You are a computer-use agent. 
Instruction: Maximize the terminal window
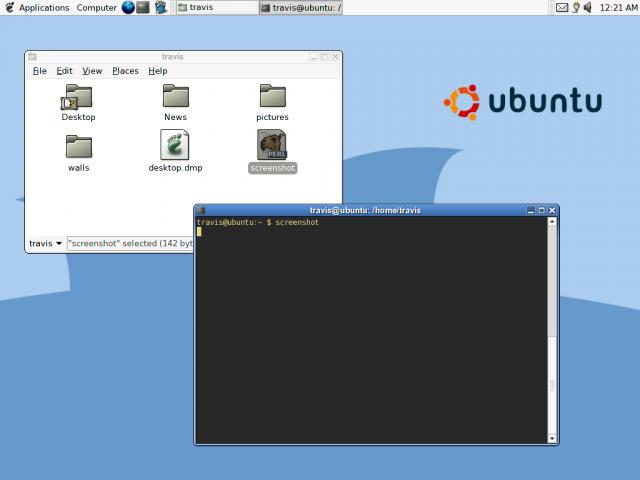[x=541, y=210]
